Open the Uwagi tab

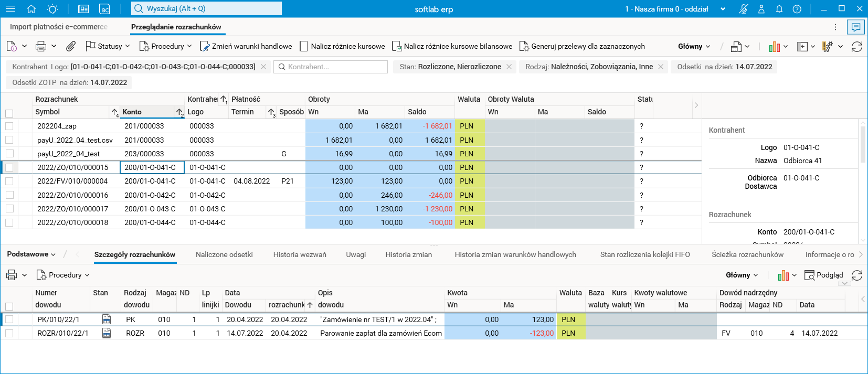[x=356, y=254]
